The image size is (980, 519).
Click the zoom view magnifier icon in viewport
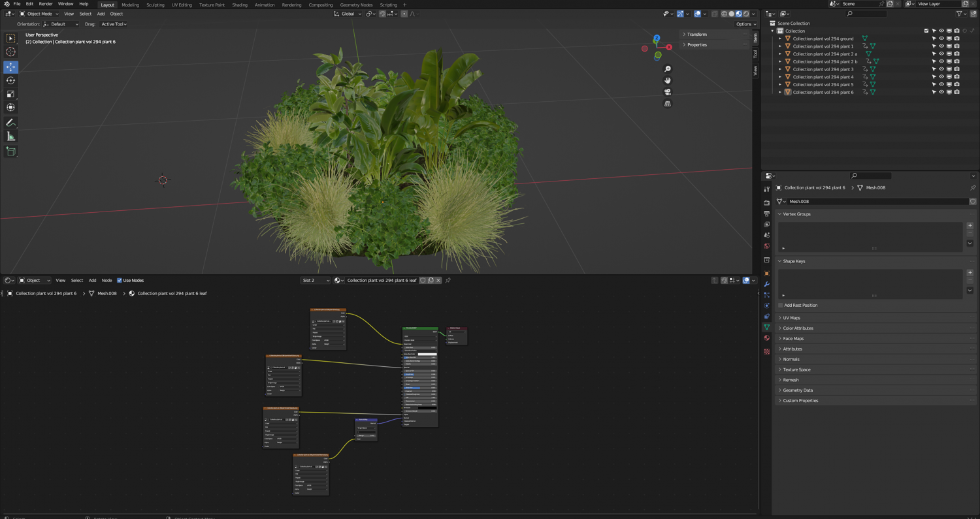coord(667,69)
